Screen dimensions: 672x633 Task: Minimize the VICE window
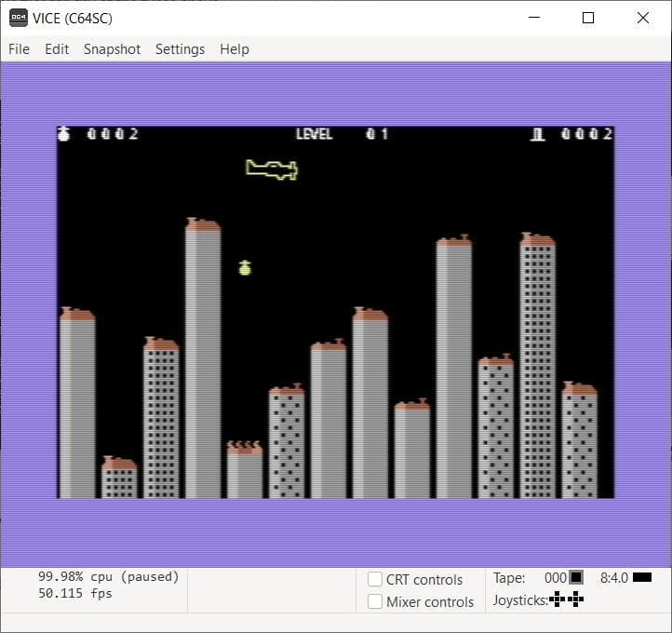(534, 18)
